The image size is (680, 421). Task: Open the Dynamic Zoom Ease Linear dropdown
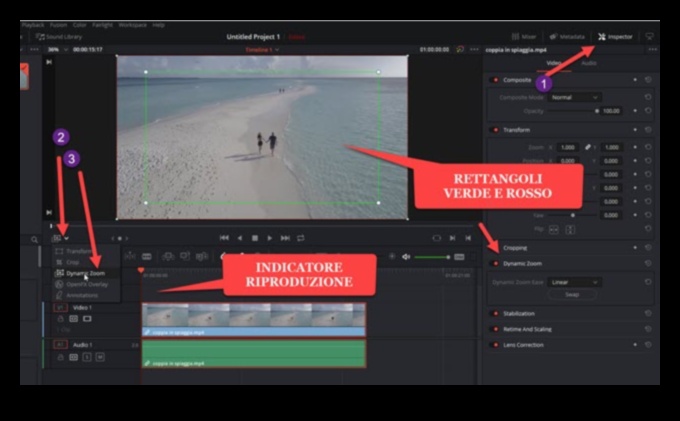click(x=574, y=282)
